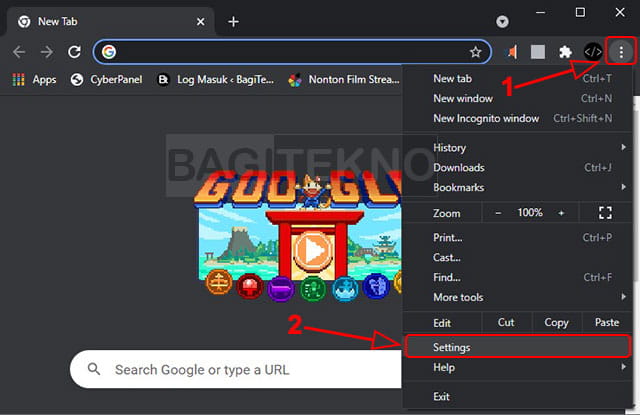The width and height of the screenshot is (640, 415).
Task: Click the Search Google or type a URL box
Action: point(236,369)
